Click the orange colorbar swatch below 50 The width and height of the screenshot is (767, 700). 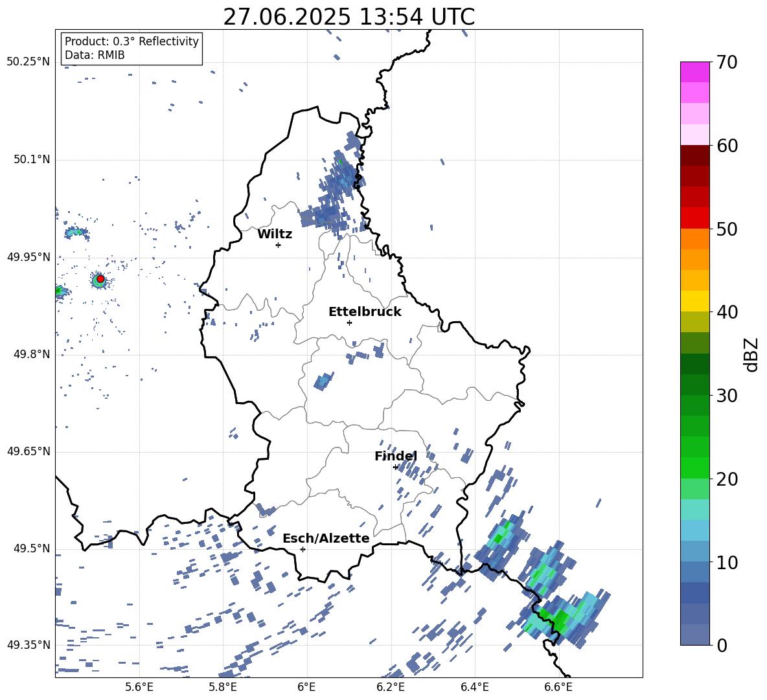(694, 238)
